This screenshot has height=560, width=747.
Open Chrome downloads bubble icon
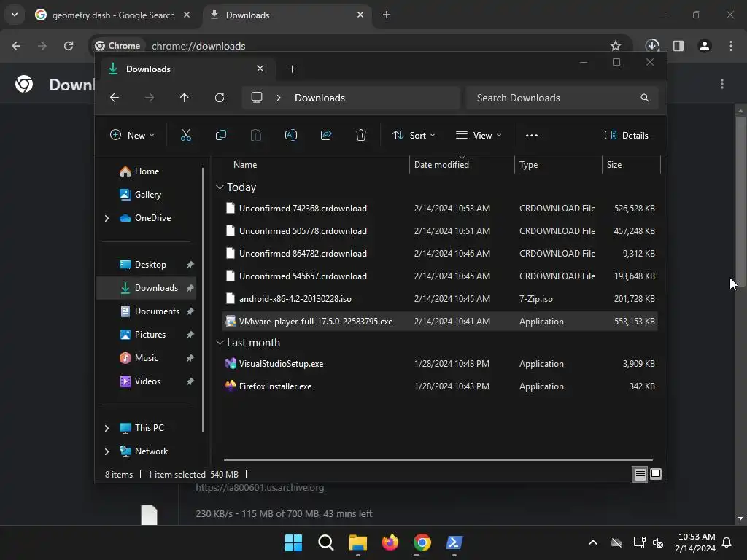coord(652,46)
